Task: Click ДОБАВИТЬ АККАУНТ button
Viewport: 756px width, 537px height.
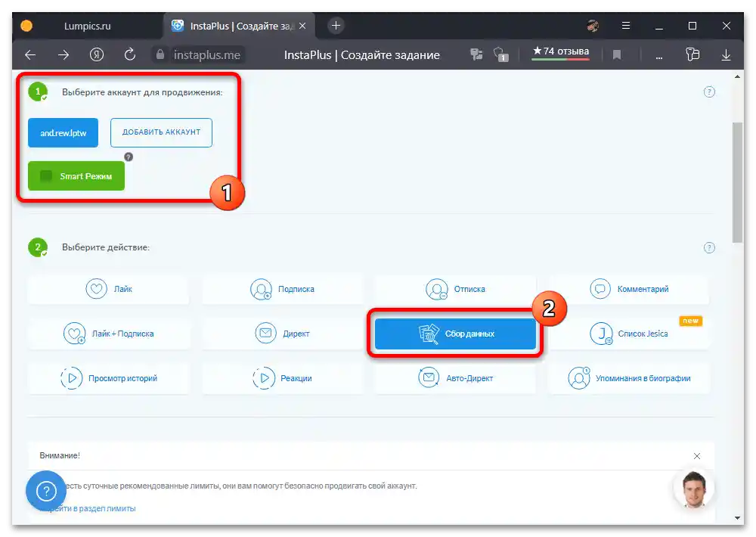Action: pyautogui.click(x=161, y=132)
